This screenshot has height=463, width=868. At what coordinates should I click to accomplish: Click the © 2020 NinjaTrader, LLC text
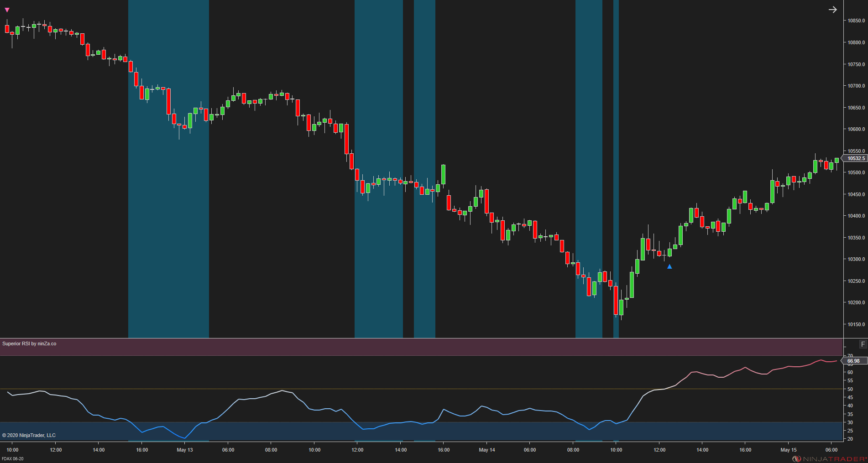pos(28,435)
